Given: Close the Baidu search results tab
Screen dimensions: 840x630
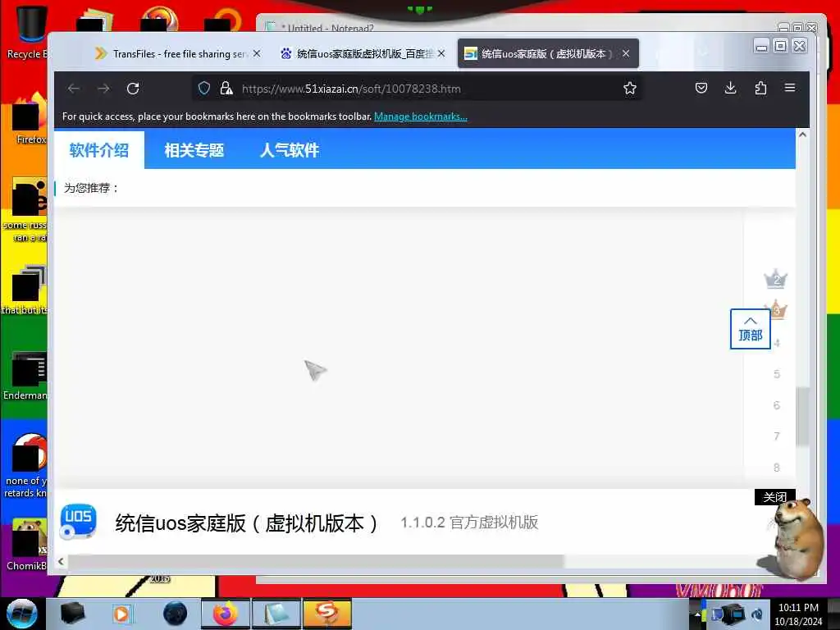Looking at the screenshot, I should pos(441,53).
